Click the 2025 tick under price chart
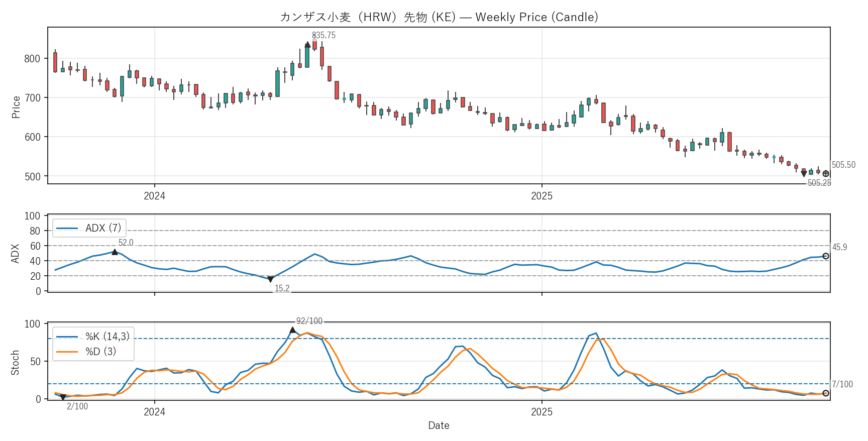This screenshot has width=868, height=441. 541,196
